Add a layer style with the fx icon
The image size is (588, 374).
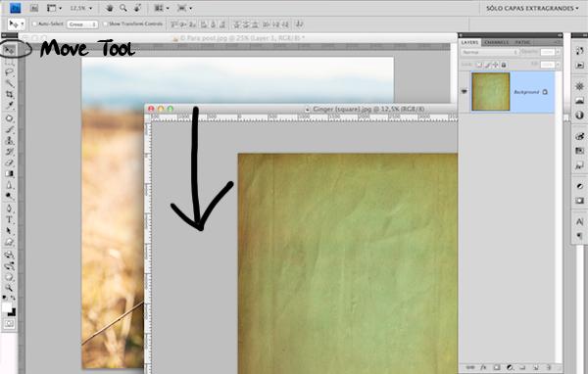[x=484, y=367]
